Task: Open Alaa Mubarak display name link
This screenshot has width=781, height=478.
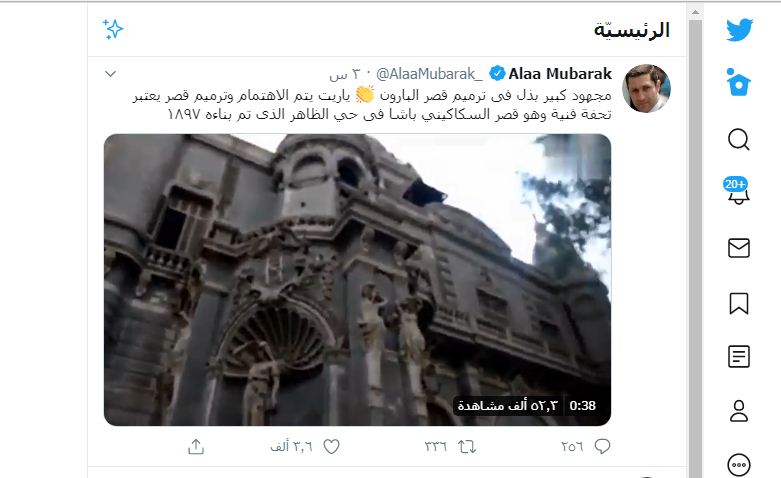Action: click(x=560, y=74)
